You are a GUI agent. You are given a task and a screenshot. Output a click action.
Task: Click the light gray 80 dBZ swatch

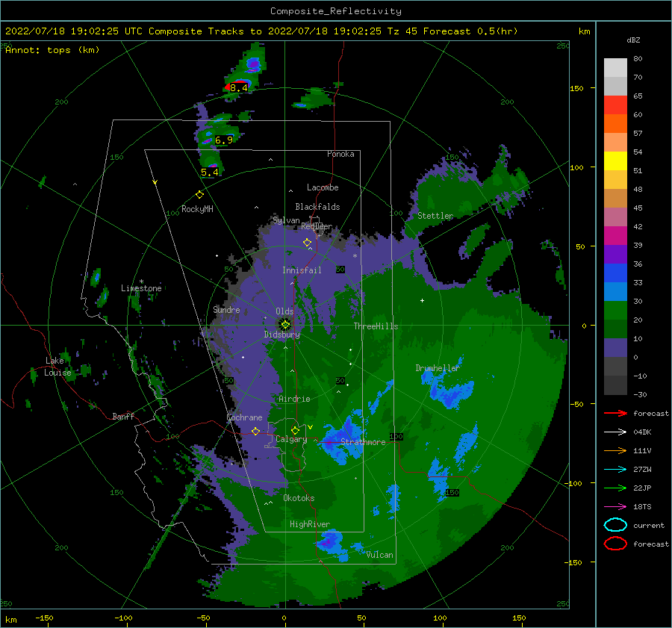[615, 68]
